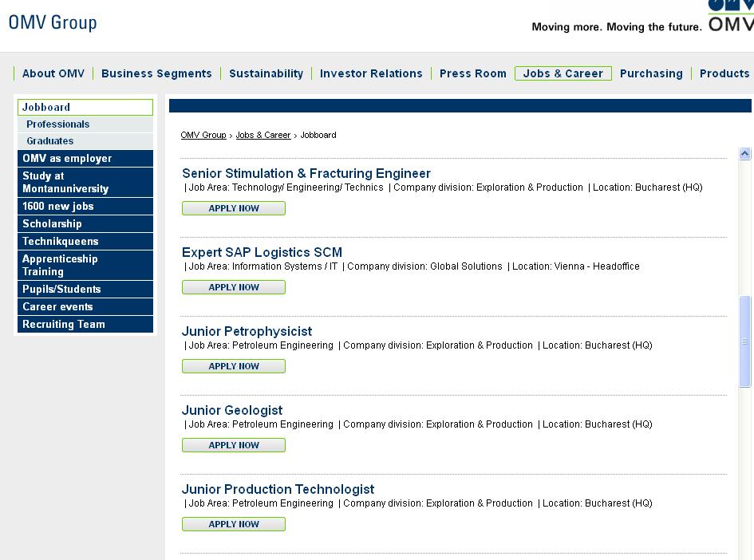Open OMV as employer page
The image size is (754, 560).
[85, 158]
